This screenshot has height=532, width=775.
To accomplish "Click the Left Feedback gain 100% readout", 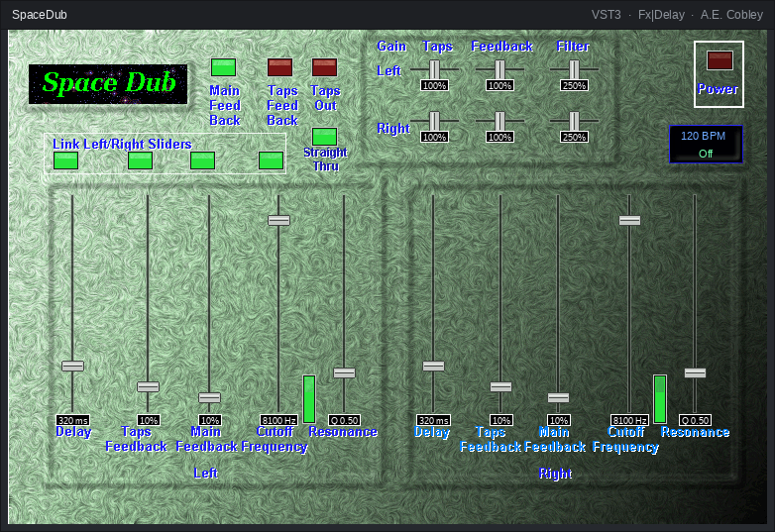I will point(500,85).
